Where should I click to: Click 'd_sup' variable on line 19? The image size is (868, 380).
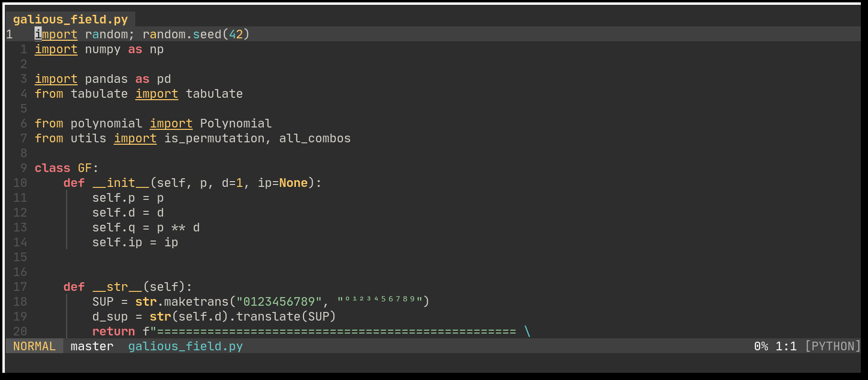[x=110, y=317]
